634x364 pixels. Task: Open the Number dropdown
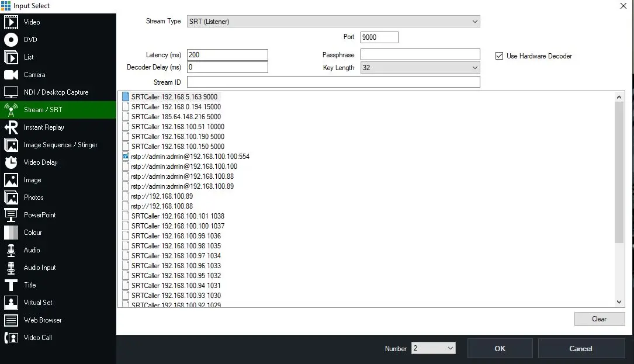tap(434, 348)
